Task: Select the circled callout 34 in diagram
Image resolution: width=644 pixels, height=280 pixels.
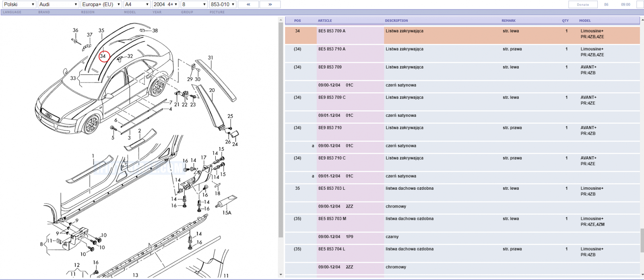Action: tap(103, 56)
